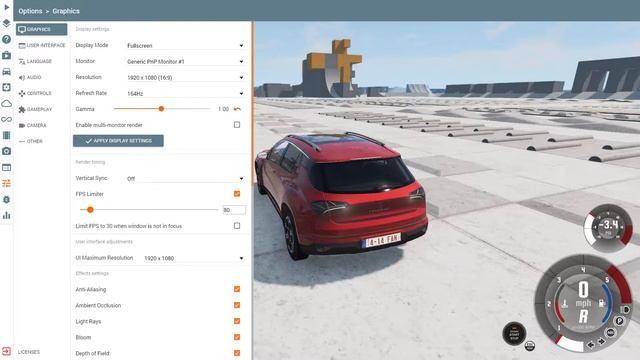Image resolution: width=640 pixels, height=360 pixels.
Task: Open the bar chart performance icon
Action: pos(7,216)
